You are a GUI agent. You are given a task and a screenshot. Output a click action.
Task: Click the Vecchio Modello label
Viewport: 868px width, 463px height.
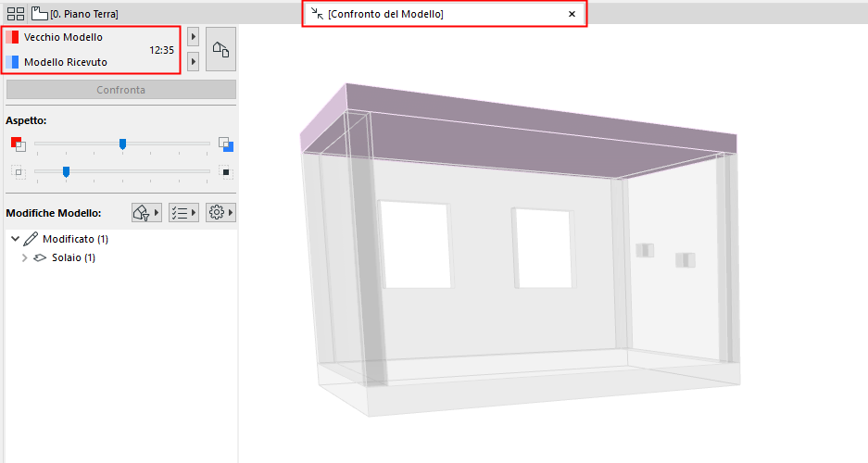63,37
